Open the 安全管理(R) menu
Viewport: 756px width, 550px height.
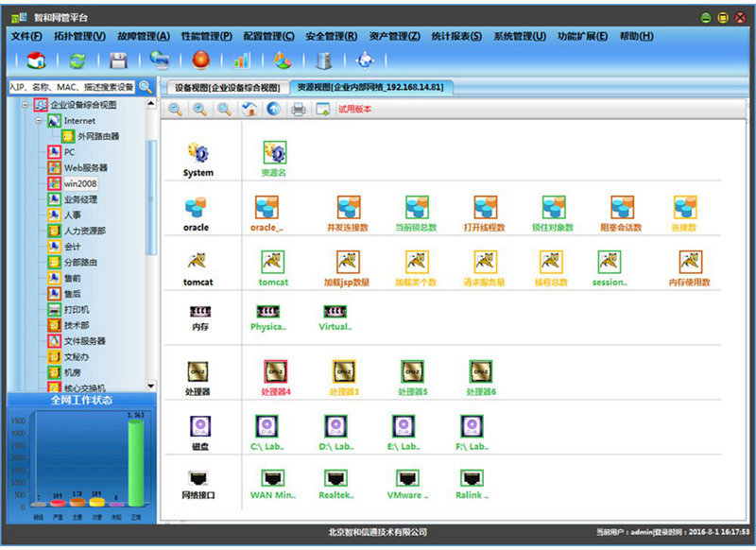[332, 36]
